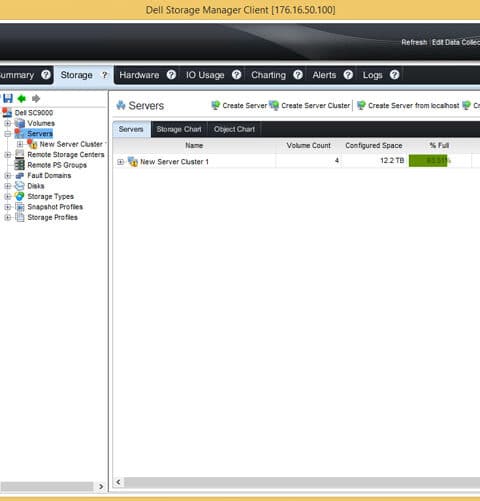Expand the Volumes tree node
This screenshot has height=501, width=480.
click(8, 123)
